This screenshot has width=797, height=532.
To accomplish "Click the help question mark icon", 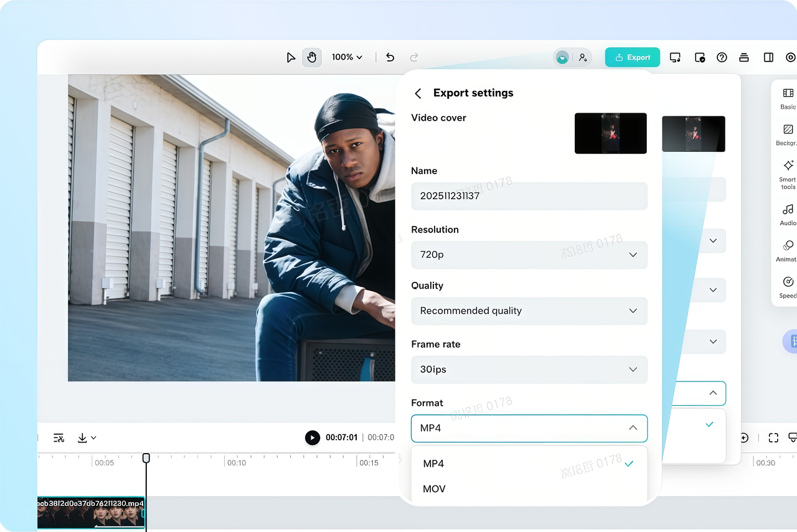I will click(x=722, y=57).
